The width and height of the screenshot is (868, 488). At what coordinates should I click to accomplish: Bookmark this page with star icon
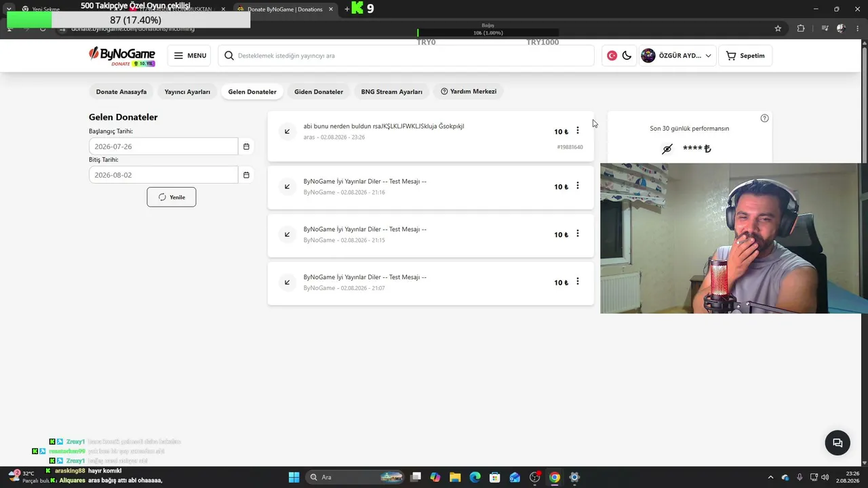point(778,28)
